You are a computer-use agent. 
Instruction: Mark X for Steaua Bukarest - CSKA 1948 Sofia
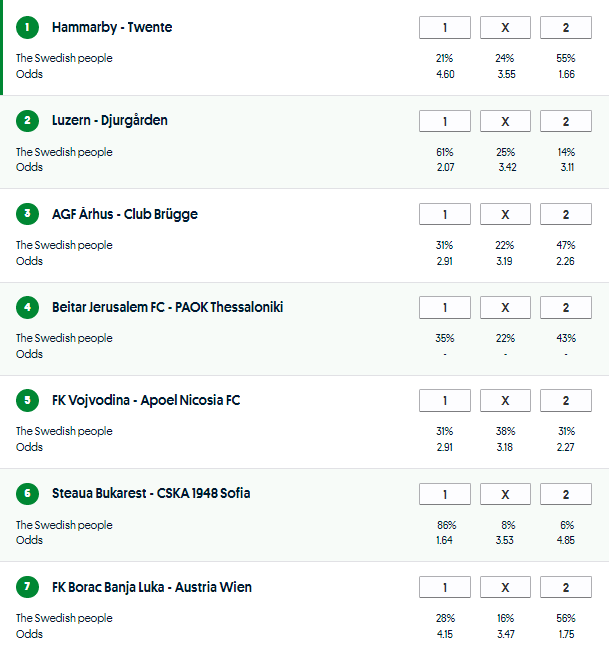tap(505, 494)
